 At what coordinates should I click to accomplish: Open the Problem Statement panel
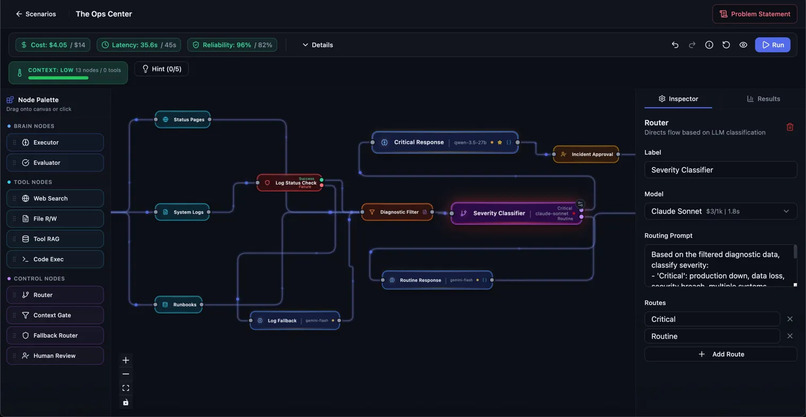coord(755,14)
